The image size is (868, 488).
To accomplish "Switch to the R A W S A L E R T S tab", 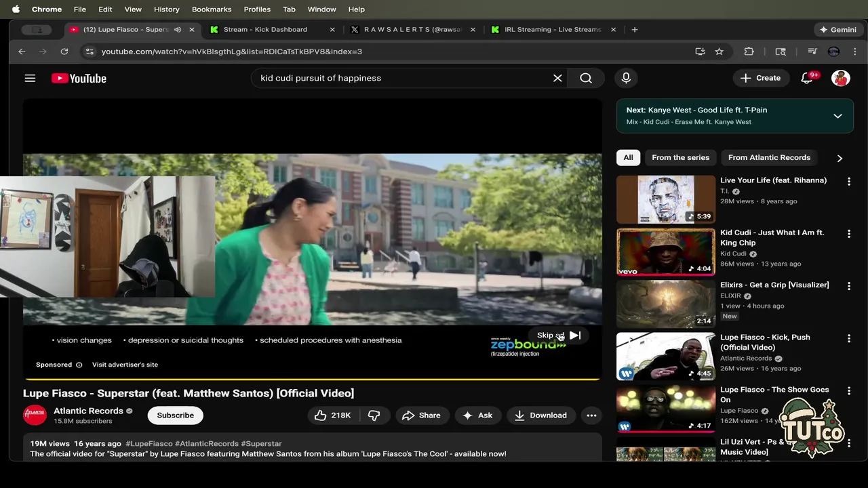I will click(x=412, y=30).
